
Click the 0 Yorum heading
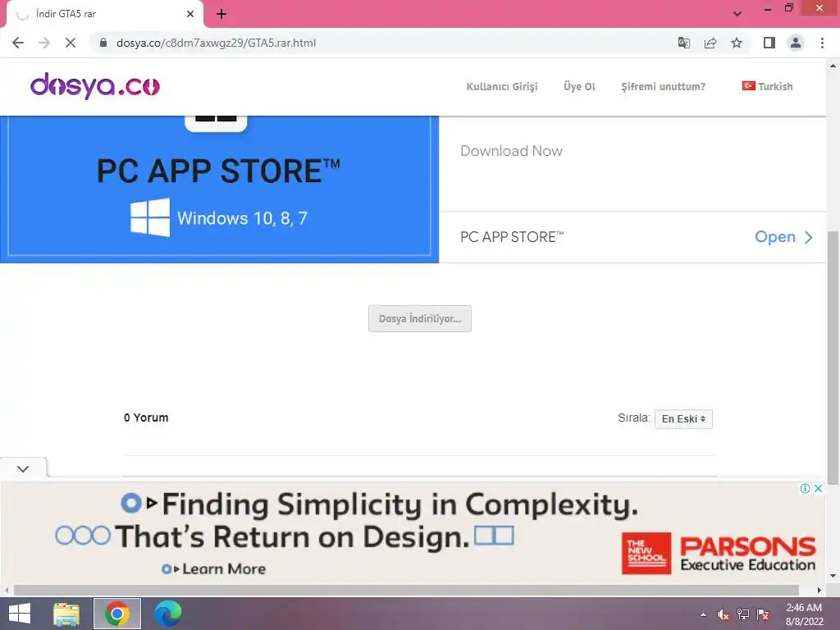click(146, 418)
